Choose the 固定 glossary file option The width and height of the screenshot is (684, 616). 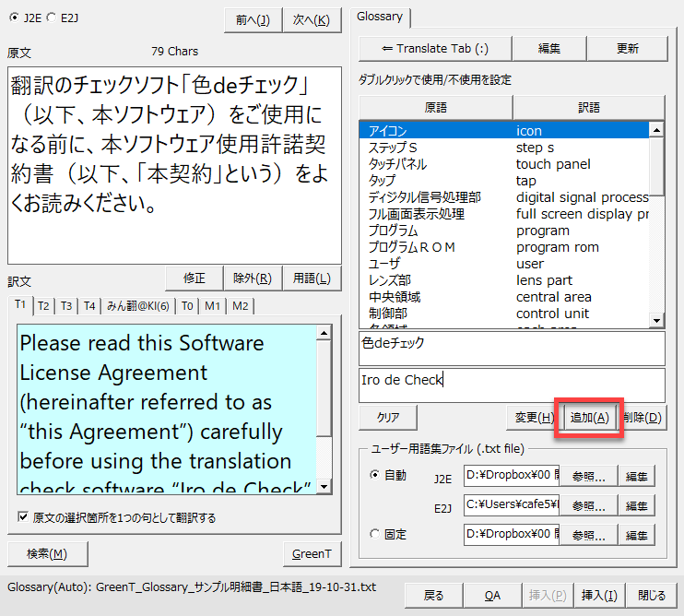pyautogui.click(x=374, y=534)
